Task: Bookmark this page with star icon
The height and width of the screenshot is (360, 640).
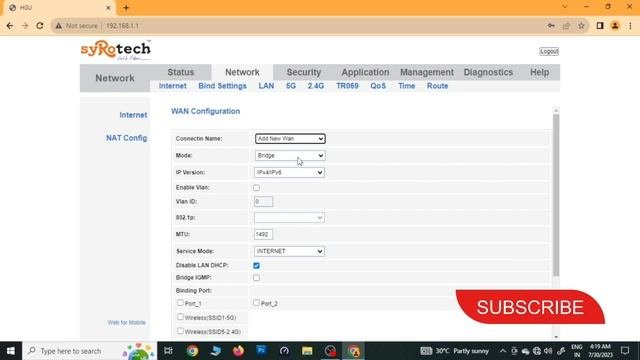Action: click(x=581, y=26)
